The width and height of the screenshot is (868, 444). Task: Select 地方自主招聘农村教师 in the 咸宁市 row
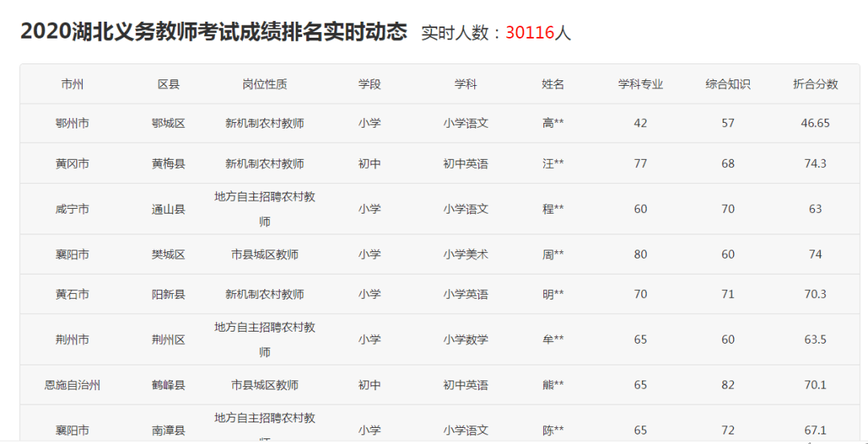point(264,209)
